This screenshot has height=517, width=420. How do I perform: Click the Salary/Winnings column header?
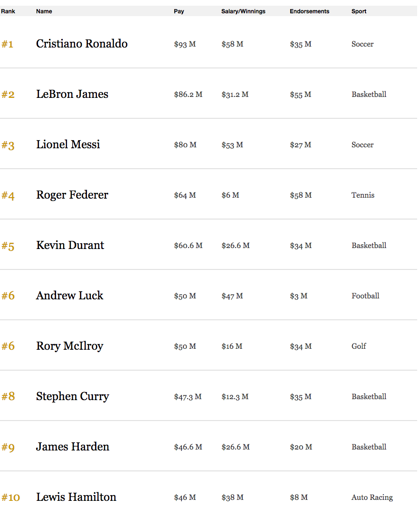tap(243, 11)
